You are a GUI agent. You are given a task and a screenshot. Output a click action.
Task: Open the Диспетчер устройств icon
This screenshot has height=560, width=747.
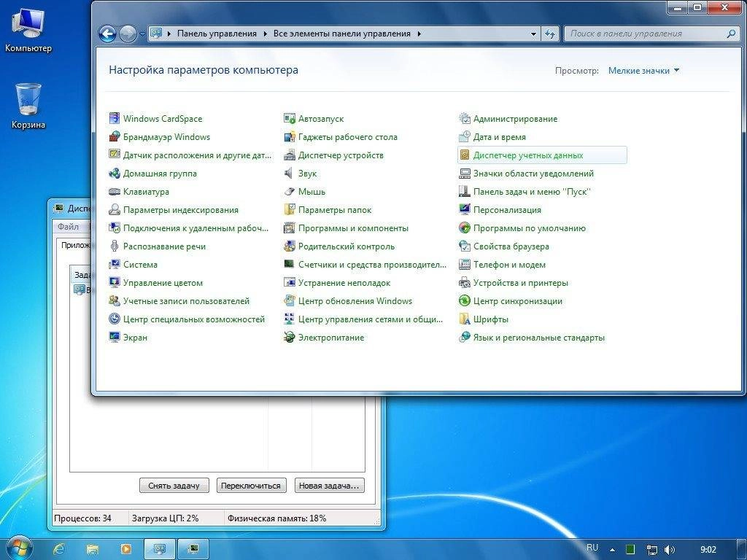[x=289, y=155]
